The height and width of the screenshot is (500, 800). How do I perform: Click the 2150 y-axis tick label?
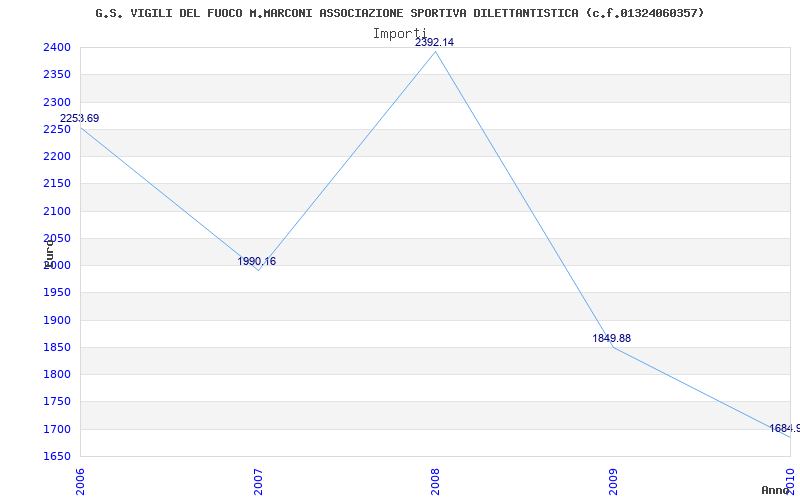pyautogui.click(x=58, y=184)
